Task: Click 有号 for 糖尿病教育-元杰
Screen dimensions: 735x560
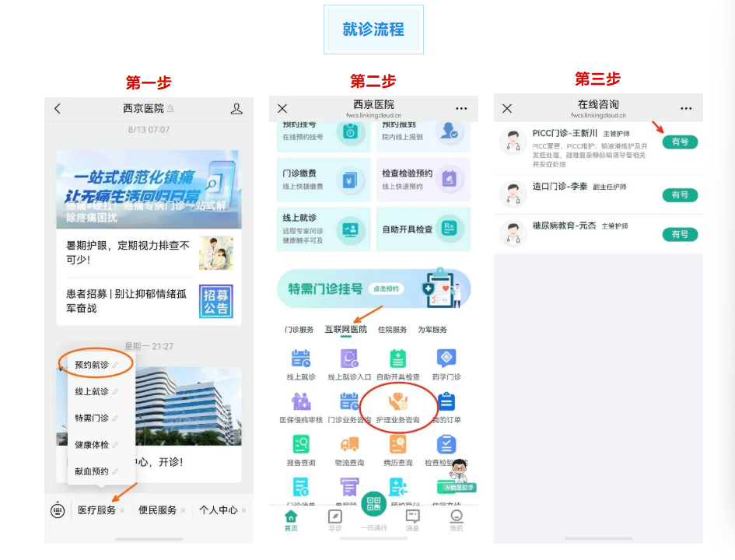Action: [x=680, y=234]
